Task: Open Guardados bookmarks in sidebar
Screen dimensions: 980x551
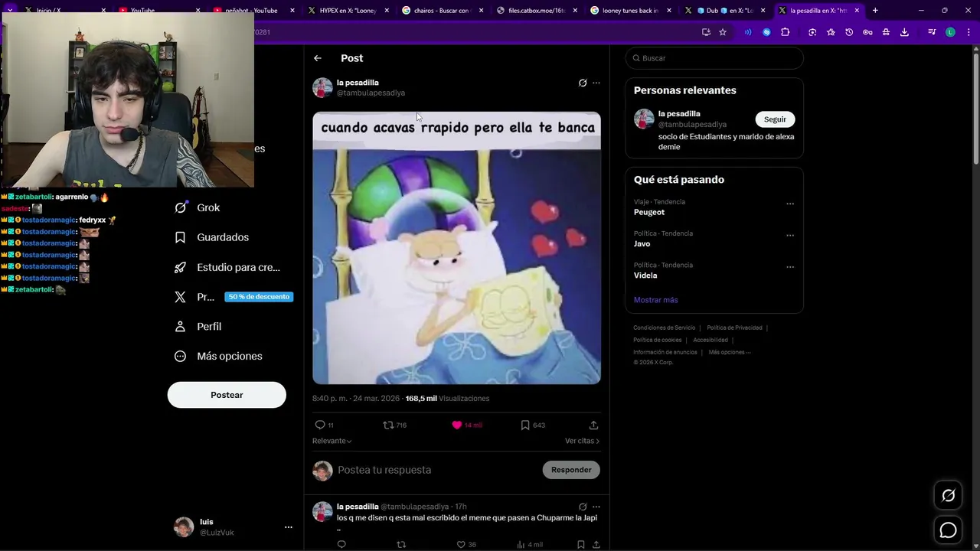Action: 212,237
